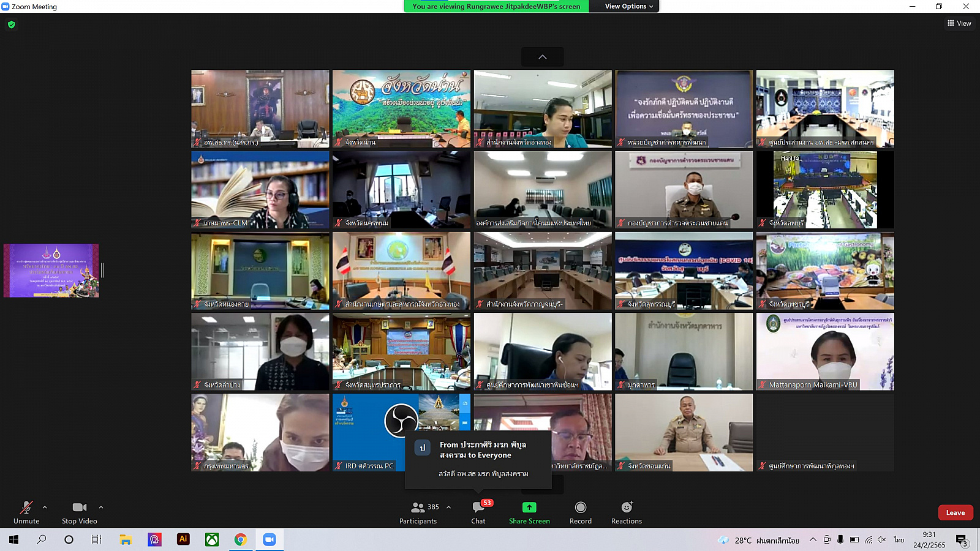This screenshot has width=980, height=551.
Task: Expand video options arrow beside Stop Video
Action: point(101,508)
